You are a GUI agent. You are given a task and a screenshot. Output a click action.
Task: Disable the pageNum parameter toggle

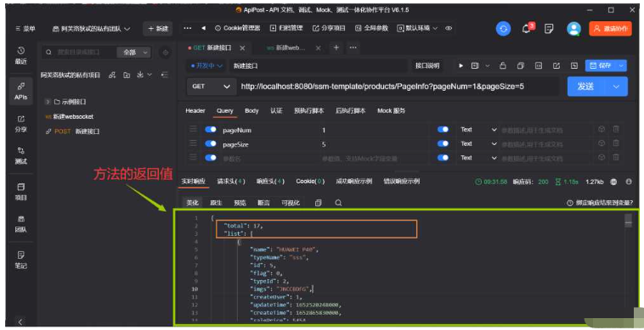[211, 130]
